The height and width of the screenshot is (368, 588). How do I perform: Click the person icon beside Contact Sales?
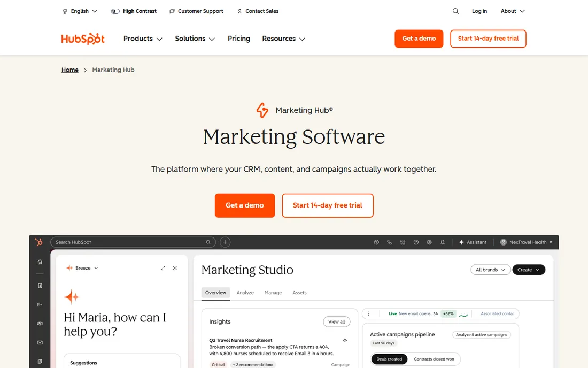click(239, 11)
